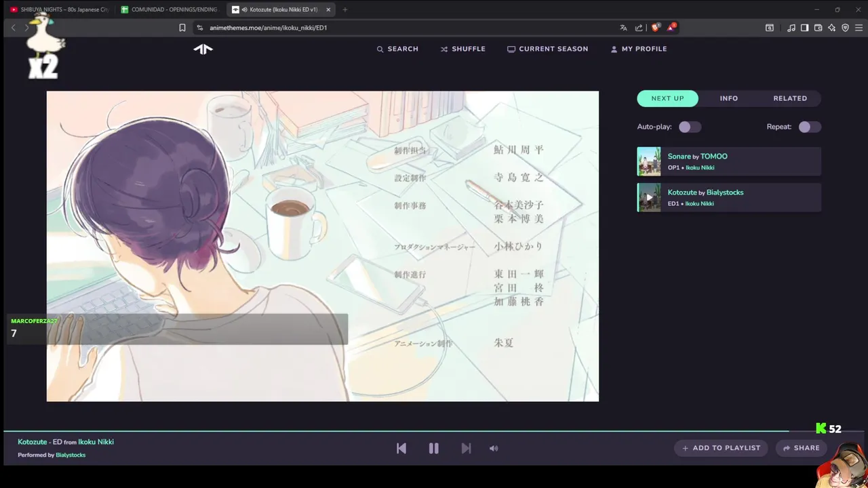Open the Brave VPN icon
The height and width of the screenshot is (488, 868).
click(x=845, y=28)
